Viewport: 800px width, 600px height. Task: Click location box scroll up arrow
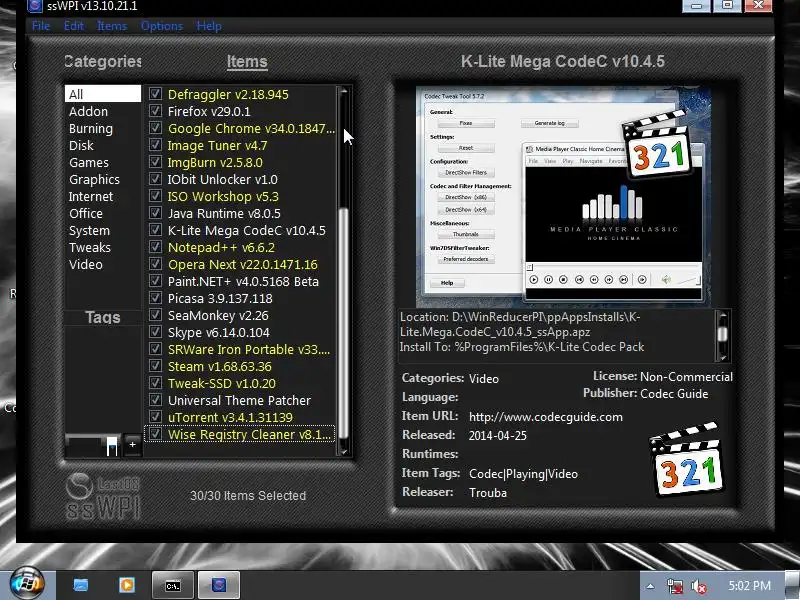click(722, 316)
